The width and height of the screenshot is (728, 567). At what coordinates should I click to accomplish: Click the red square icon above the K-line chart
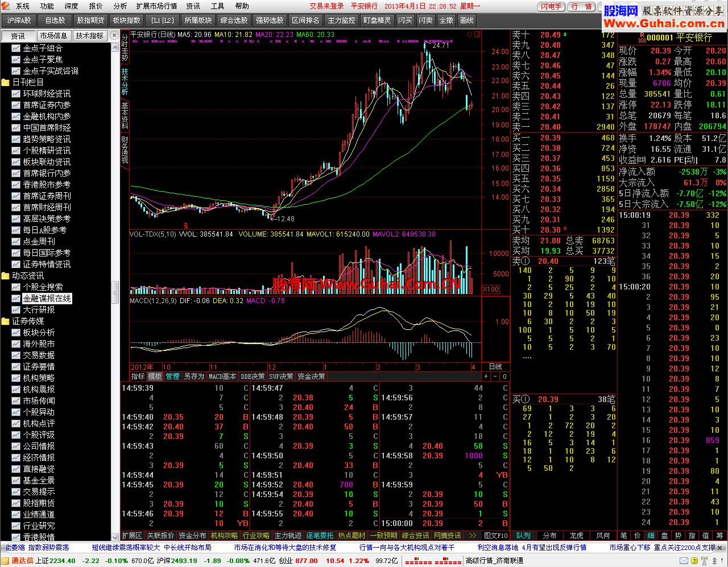[x=477, y=34]
